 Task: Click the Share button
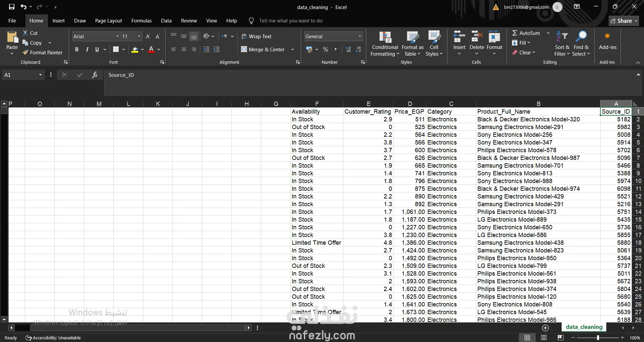point(624,21)
